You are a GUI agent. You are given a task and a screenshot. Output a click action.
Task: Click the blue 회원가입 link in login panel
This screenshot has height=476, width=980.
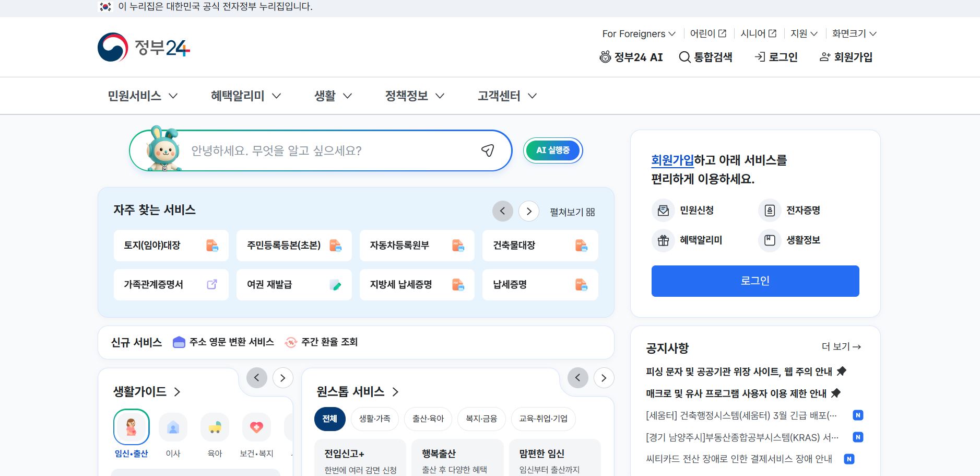[672, 160]
